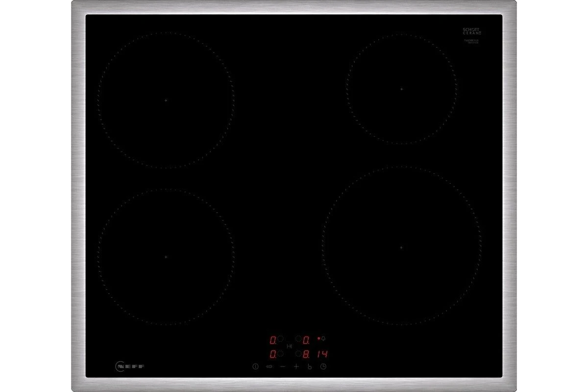Screen dimensions: 588x392
Task: Tap the rear-right zone's '0.' display
Action: pos(307,339)
